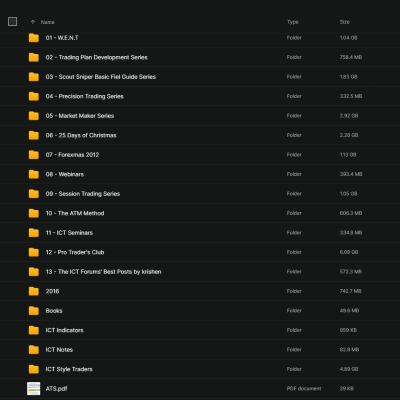Open the 01 - W.E.N.T folder icon
Screen dimensions: 400x400
34,38
